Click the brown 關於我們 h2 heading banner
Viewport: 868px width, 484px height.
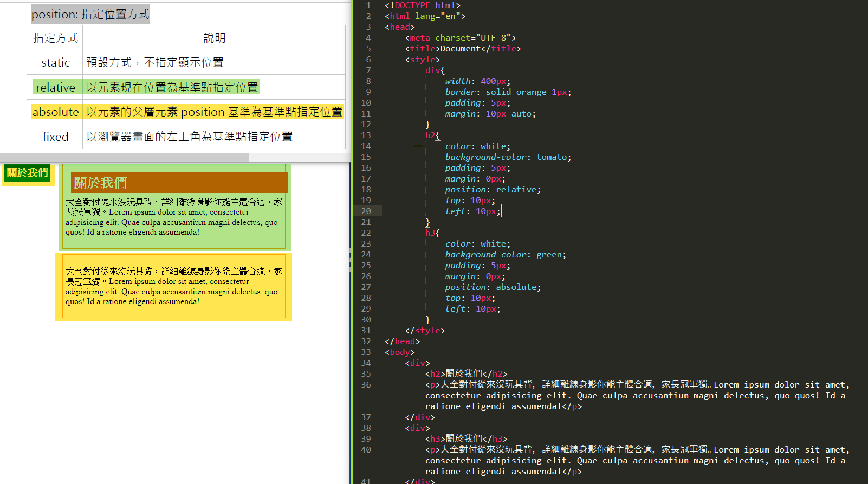[179, 183]
